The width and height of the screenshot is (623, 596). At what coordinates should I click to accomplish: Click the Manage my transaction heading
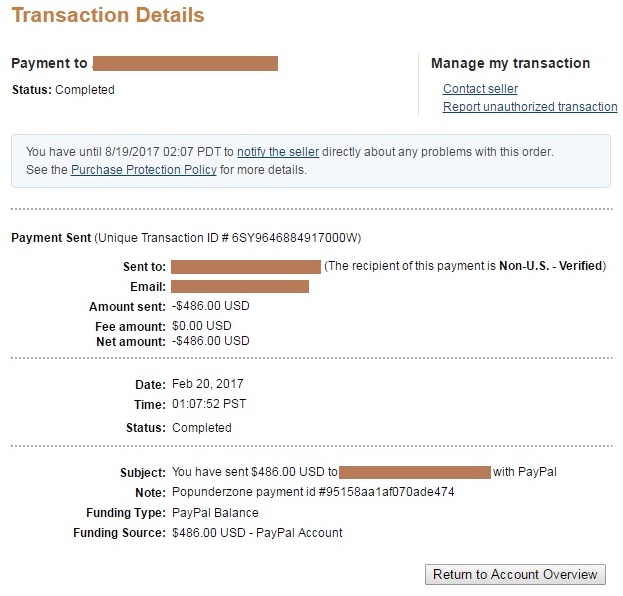coord(511,63)
